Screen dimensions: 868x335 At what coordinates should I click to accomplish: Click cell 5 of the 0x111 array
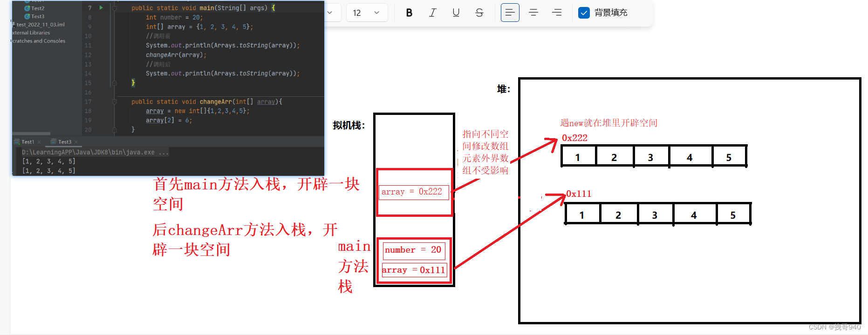click(x=733, y=214)
